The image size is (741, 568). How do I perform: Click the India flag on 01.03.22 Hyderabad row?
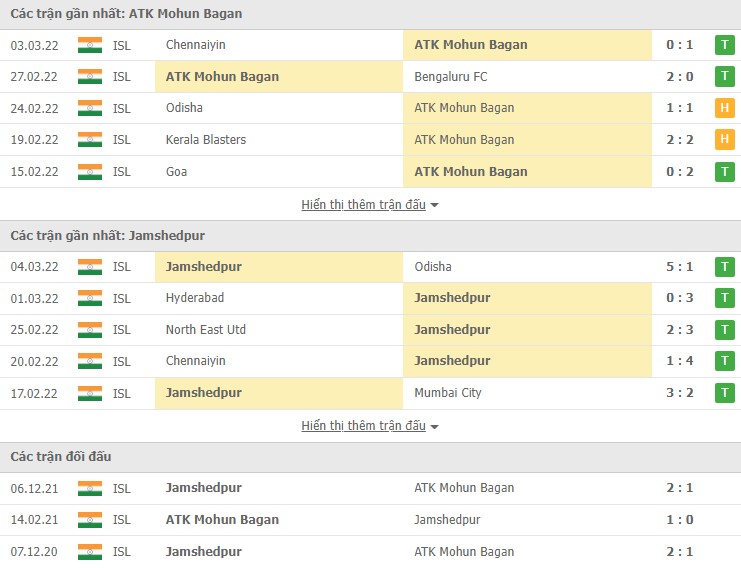point(90,298)
